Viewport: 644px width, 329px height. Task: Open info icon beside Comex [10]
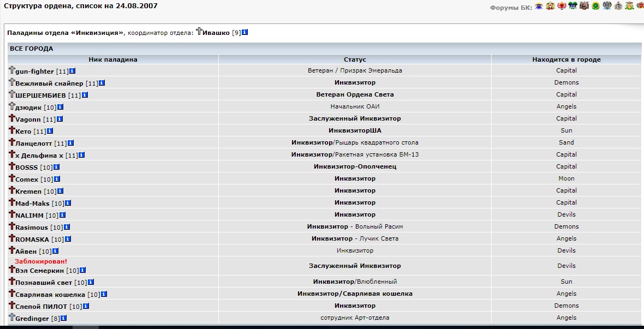pos(57,179)
